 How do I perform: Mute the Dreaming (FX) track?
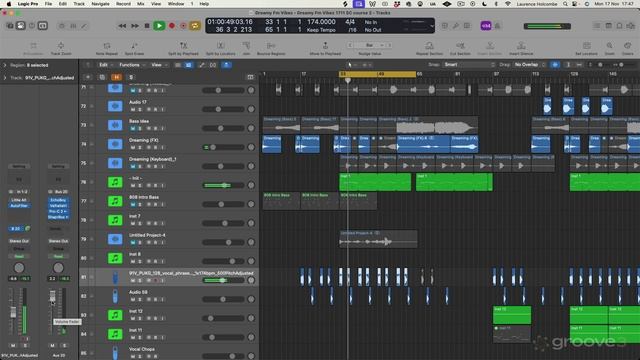(133, 147)
